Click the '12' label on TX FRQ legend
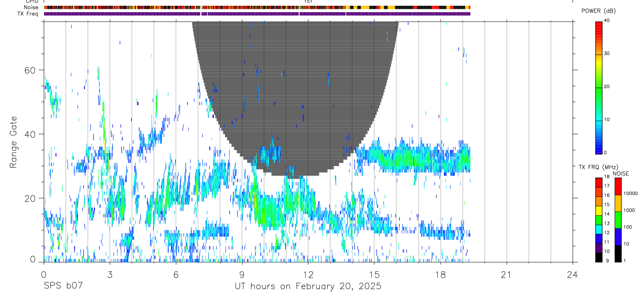644x297 pixels. pyautogui.click(x=607, y=233)
